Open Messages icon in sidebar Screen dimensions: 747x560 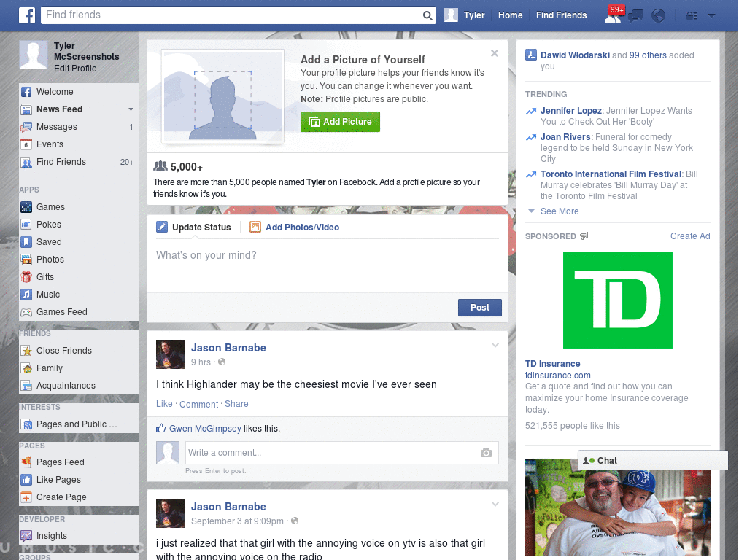click(x=26, y=127)
